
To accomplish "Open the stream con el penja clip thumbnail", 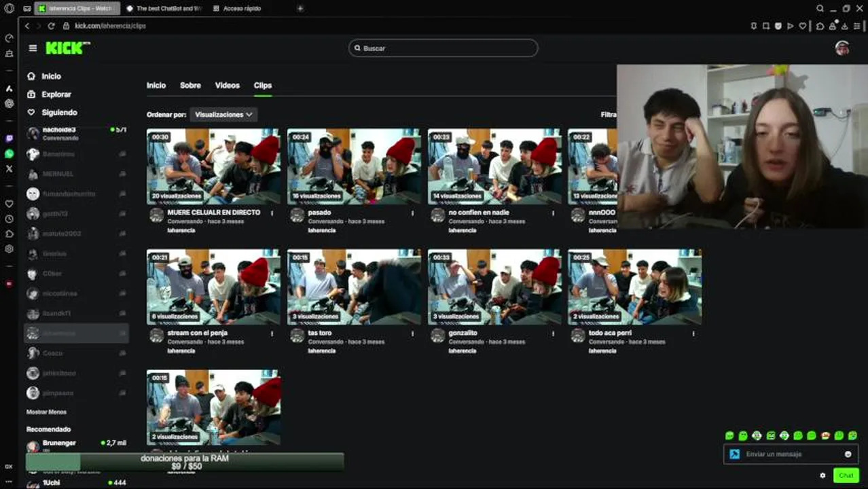I will pos(213,287).
